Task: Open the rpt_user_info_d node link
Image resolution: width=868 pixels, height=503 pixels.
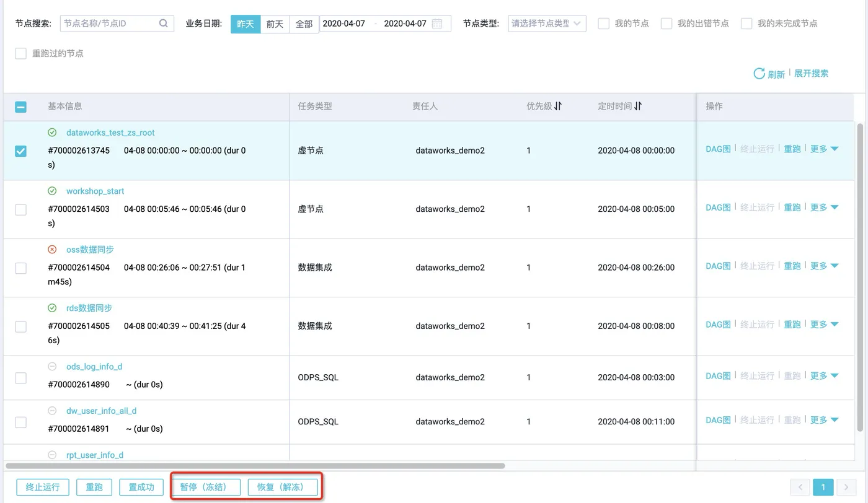Action: (95, 455)
